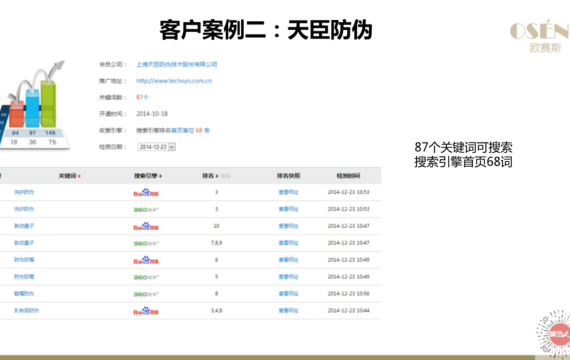Click the 2014-10-18 opening date value
The image size is (570, 360).
(152, 114)
